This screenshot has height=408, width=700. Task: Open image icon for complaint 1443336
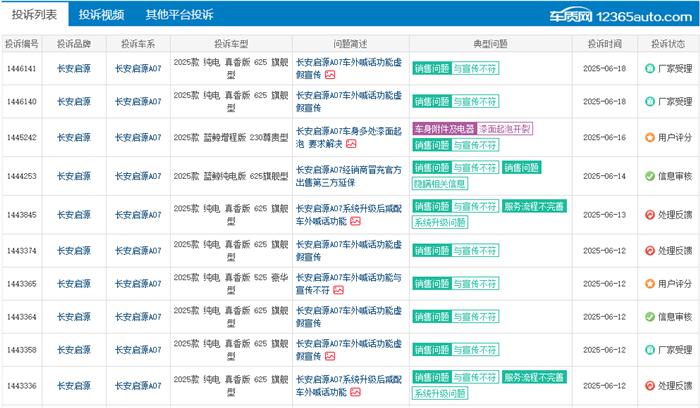pyautogui.click(x=355, y=392)
